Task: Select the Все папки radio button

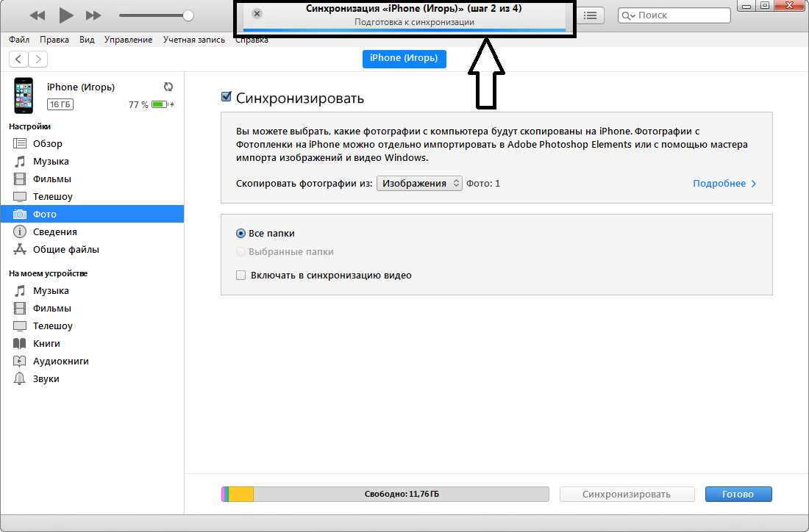Action: click(240, 234)
